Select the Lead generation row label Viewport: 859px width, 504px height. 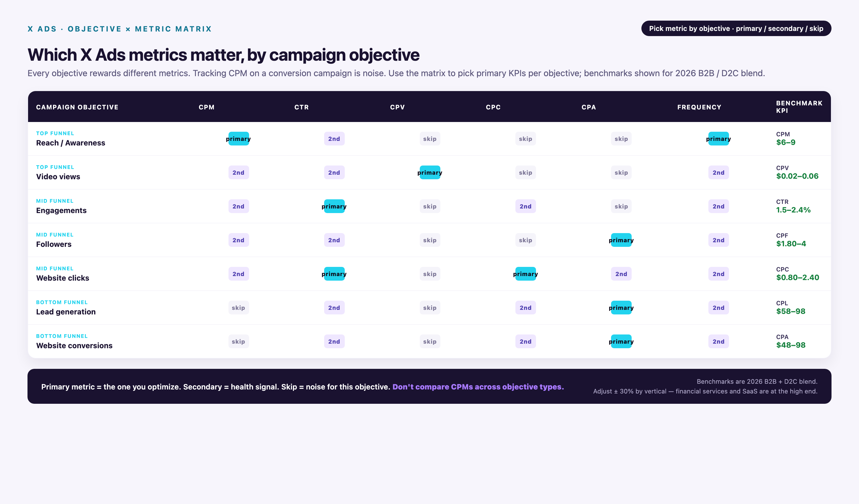tap(66, 312)
